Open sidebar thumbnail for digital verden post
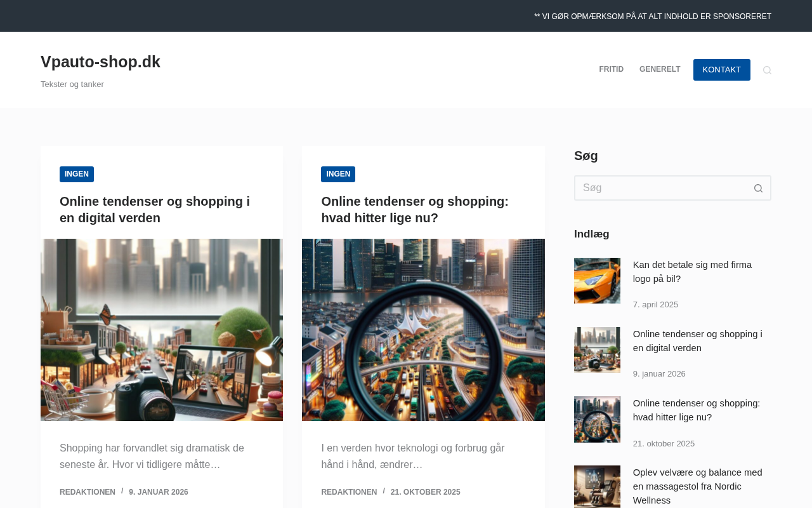Viewport: 812px width, 508px height. coord(597,350)
